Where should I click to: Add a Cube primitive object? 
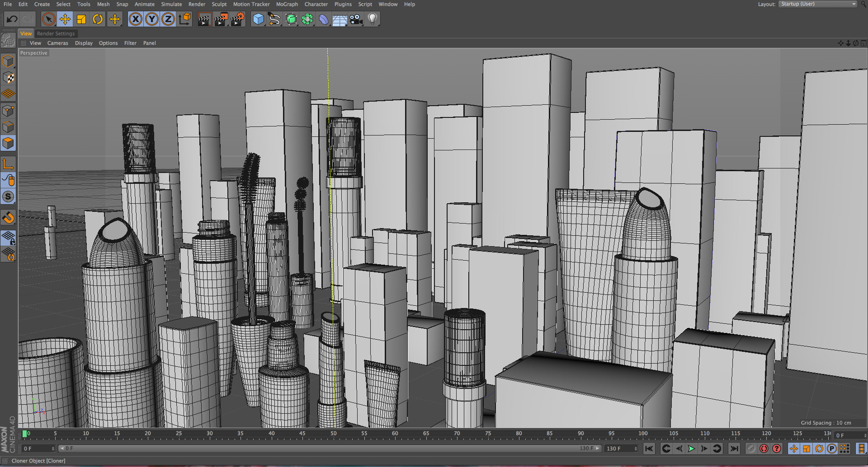point(258,19)
